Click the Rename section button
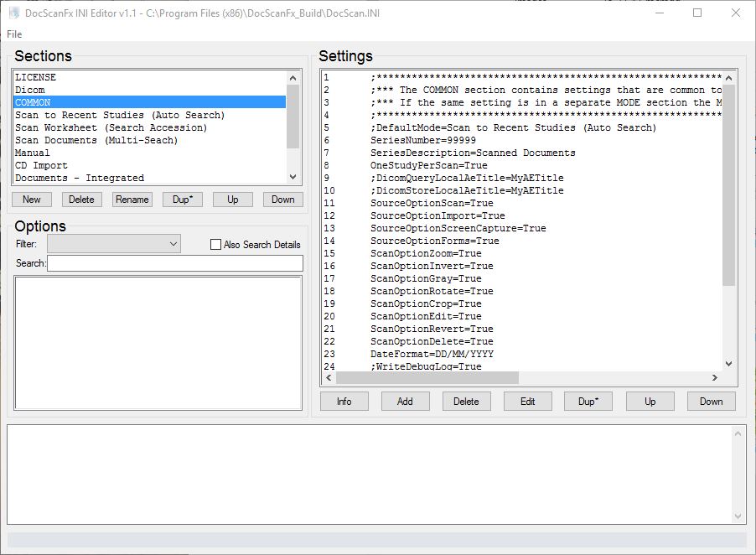The image size is (756, 555). [132, 200]
